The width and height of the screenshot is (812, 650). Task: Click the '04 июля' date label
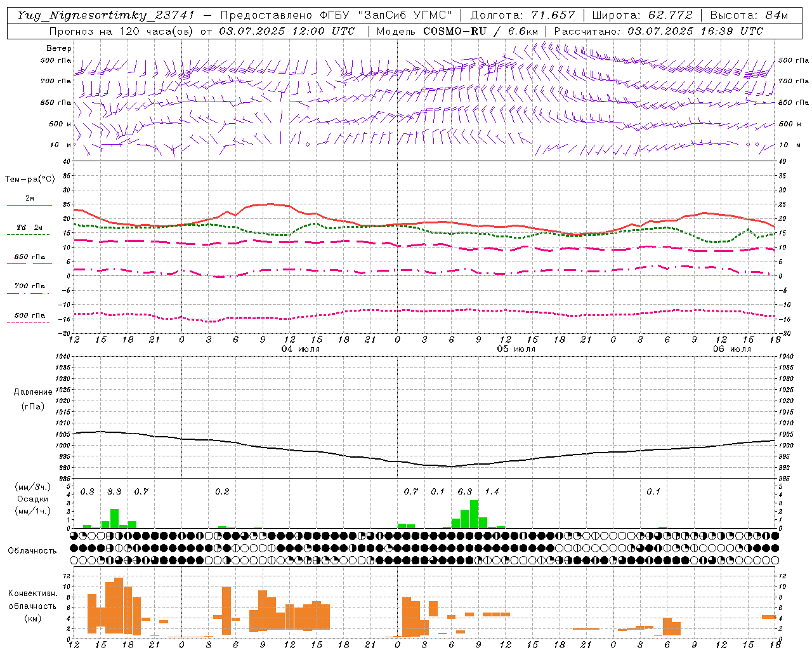(301, 349)
